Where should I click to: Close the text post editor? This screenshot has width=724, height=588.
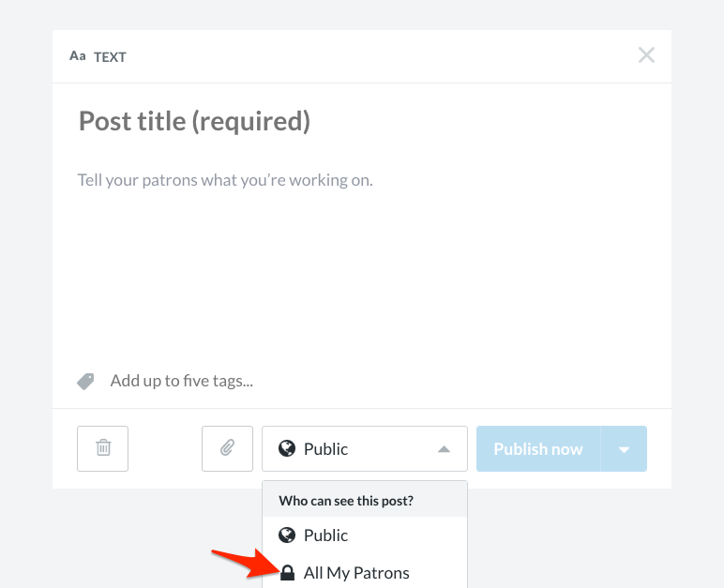point(646,55)
